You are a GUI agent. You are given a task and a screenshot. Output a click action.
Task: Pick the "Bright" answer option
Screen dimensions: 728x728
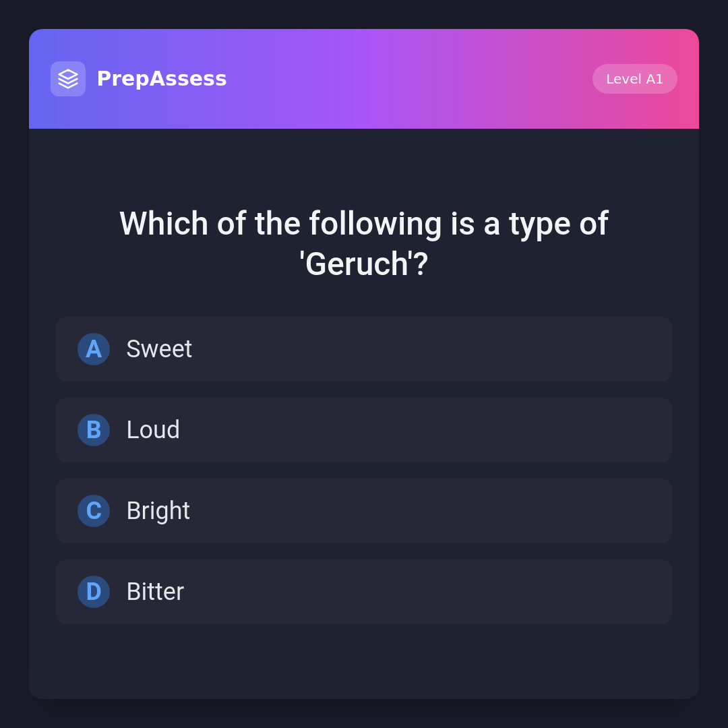tap(158, 511)
